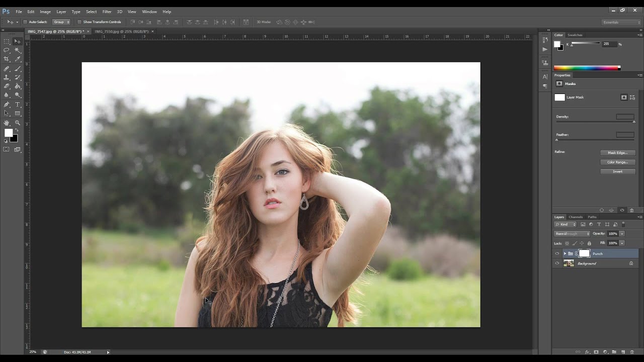Toggle lock transparent pixels
Screen dimensions: 644x362
point(567,243)
